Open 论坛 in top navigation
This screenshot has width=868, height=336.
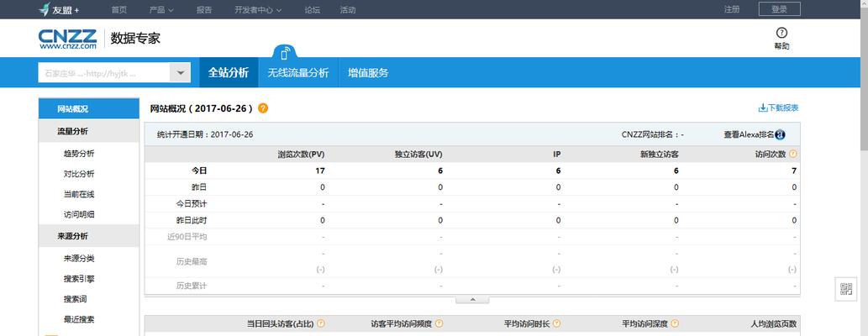[x=313, y=9]
